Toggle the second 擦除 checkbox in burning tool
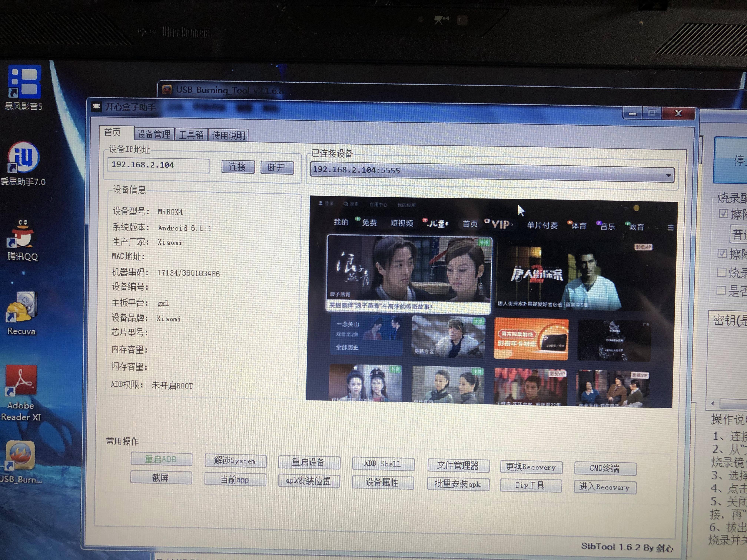This screenshot has width=747, height=560. 722,253
